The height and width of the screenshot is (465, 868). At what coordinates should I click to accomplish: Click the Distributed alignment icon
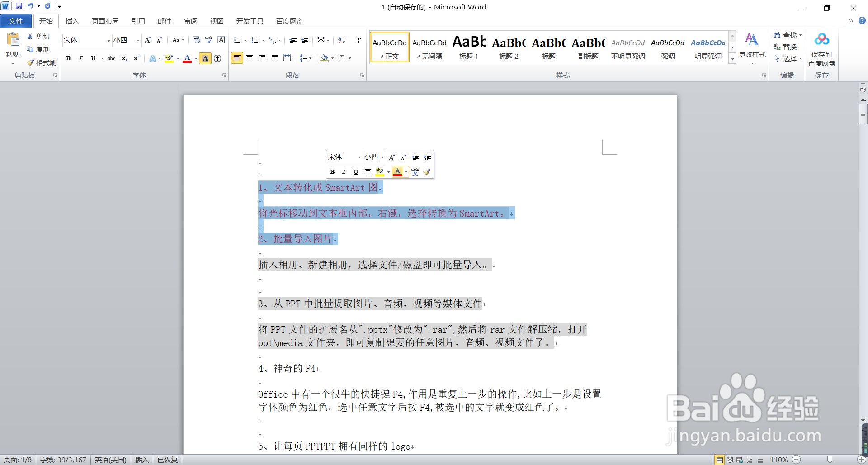tap(287, 58)
